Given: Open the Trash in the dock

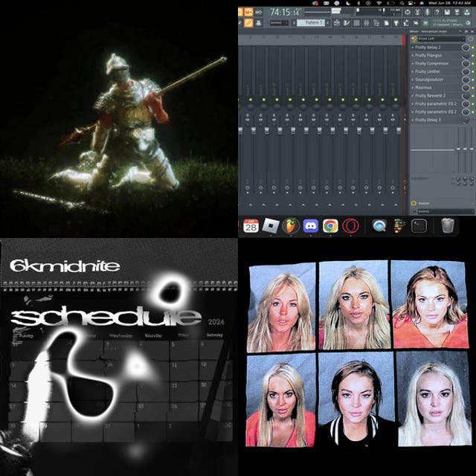Looking at the screenshot, I should [448, 226].
